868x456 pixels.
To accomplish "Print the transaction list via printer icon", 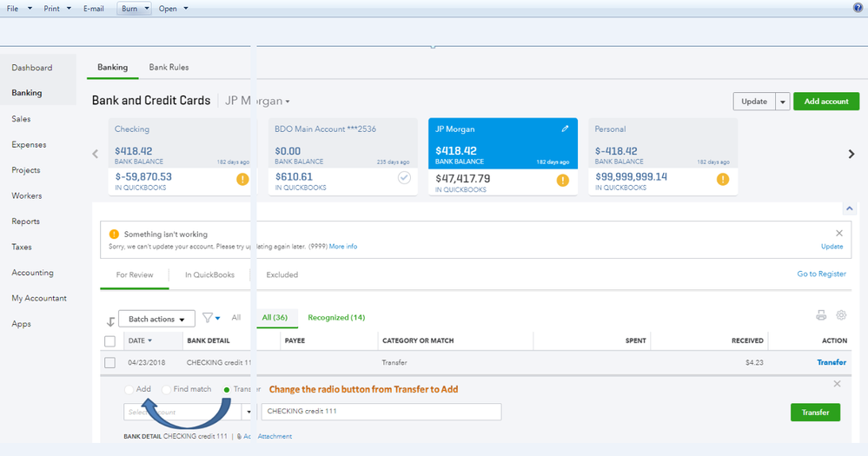I will tap(821, 315).
